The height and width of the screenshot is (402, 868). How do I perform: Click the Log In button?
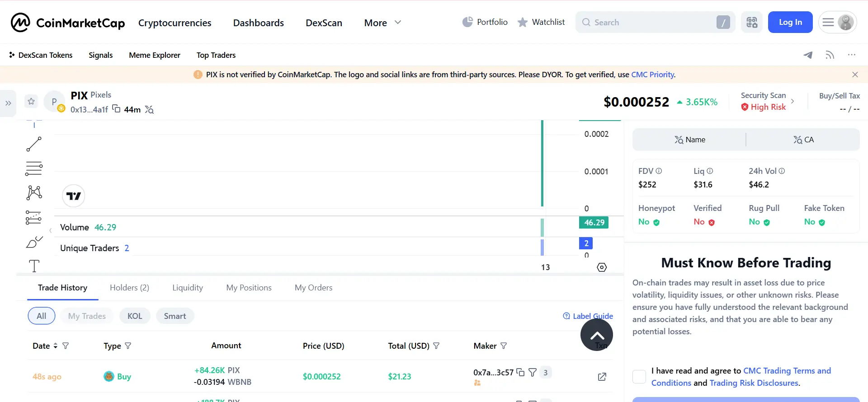[790, 22]
